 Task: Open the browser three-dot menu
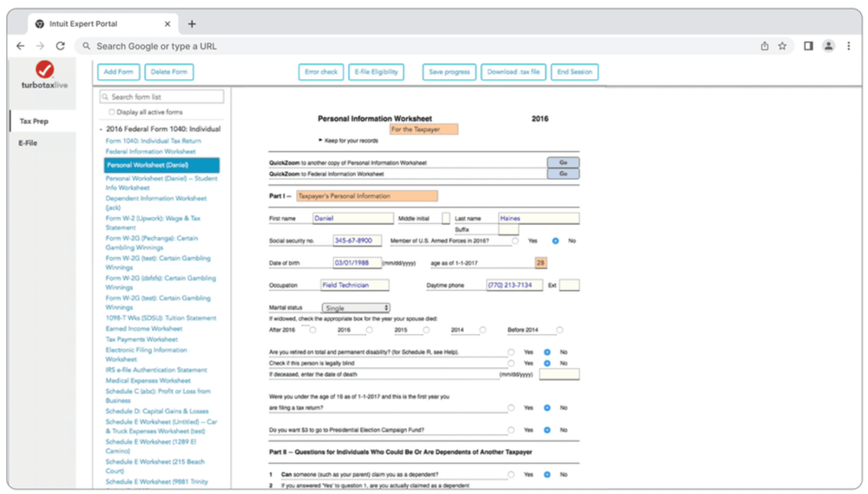[x=849, y=46]
